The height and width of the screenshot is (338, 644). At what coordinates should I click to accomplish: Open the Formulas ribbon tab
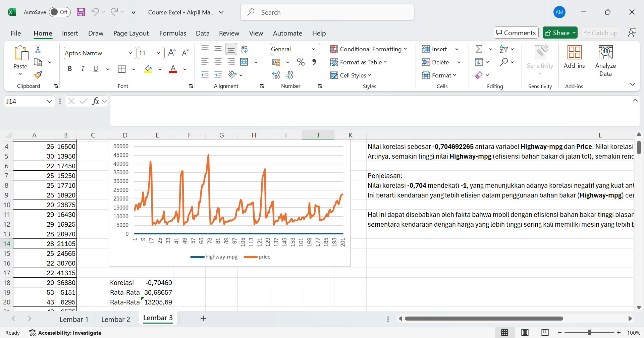coord(173,33)
